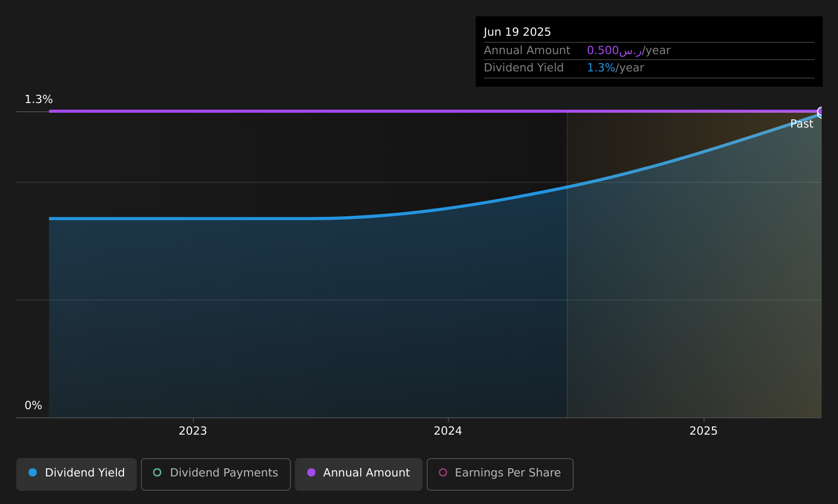Toggle the Dividend Yield series
Image resolution: width=838 pixels, height=504 pixels.
(77, 474)
